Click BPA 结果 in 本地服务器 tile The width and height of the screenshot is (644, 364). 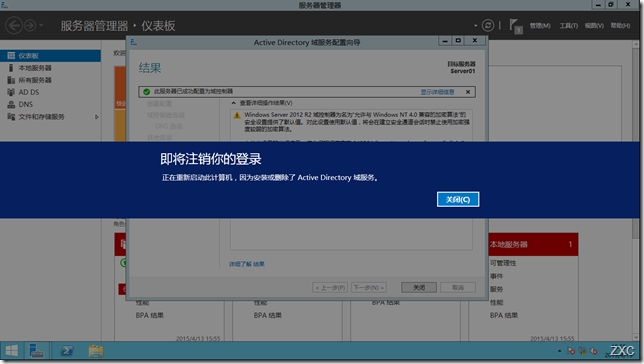coord(504,316)
